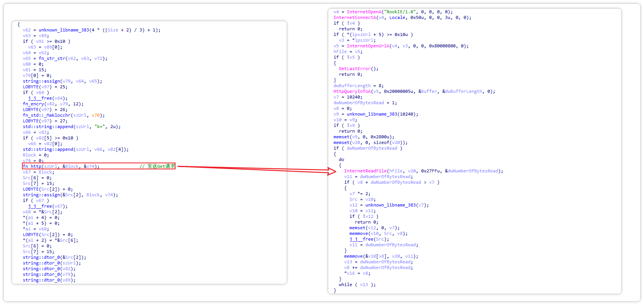Click the 'HttpQueryInfoA(v5, 0x20000005u, ...)' line
This screenshot has width=644, height=305.
coord(414,91)
